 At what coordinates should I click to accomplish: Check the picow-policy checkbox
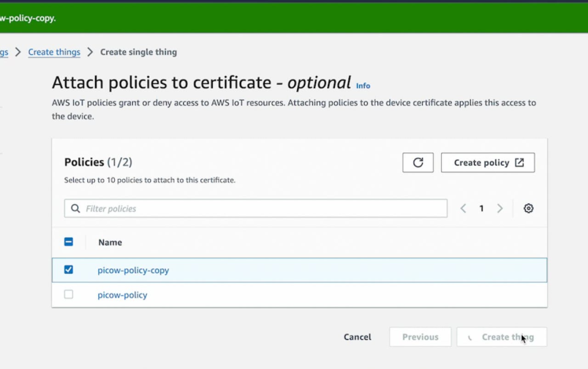pyautogui.click(x=68, y=295)
